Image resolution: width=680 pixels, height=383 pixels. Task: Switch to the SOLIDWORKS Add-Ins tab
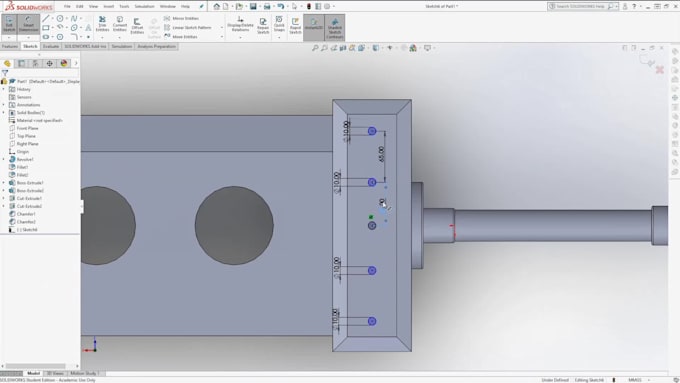tap(85, 46)
